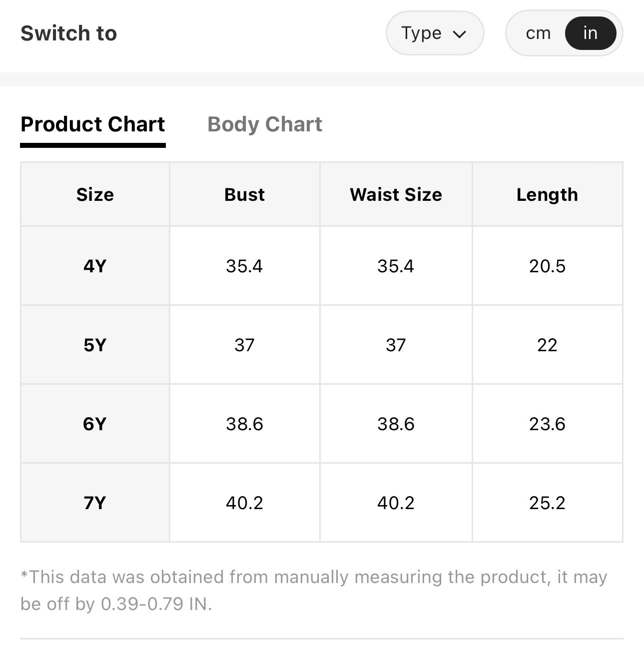Click the manual measuring disclaimer text
This screenshot has width=644, height=653.
point(314,591)
